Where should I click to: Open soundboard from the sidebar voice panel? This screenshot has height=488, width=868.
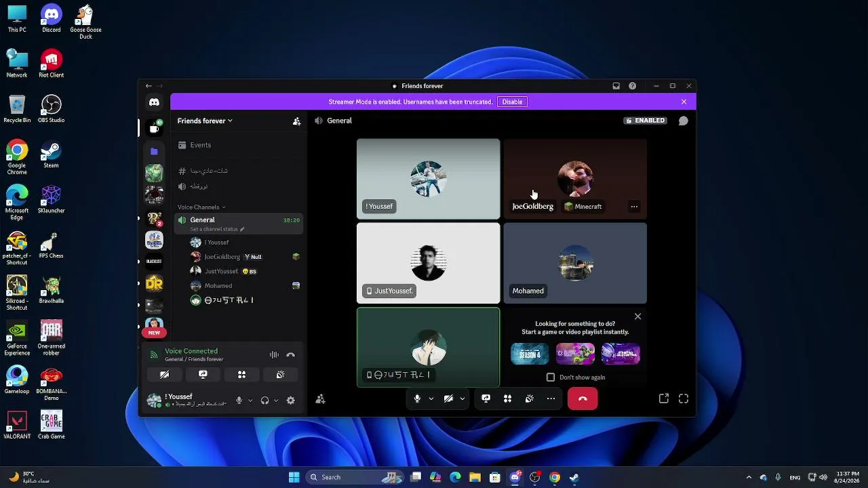(x=280, y=375)
